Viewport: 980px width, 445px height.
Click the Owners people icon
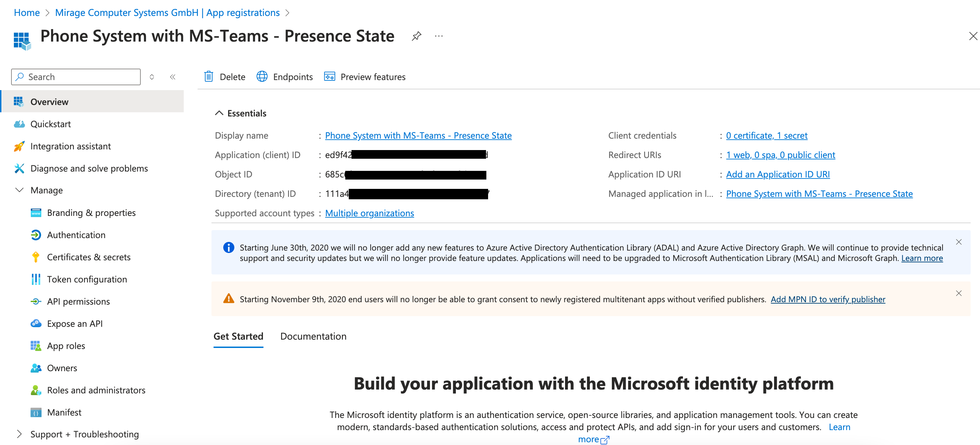36,368
